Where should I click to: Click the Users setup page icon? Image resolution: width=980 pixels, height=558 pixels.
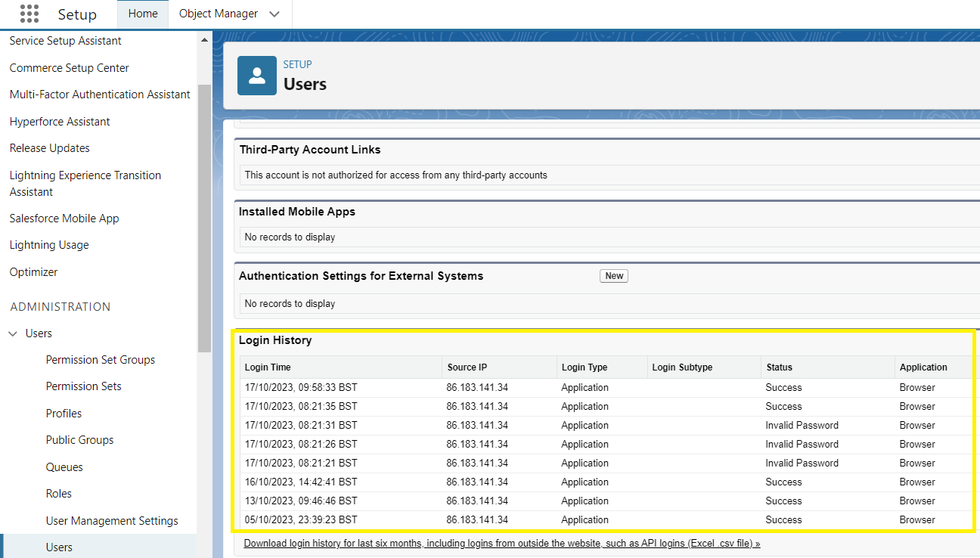pyautogui.click(x=257, y=76)
